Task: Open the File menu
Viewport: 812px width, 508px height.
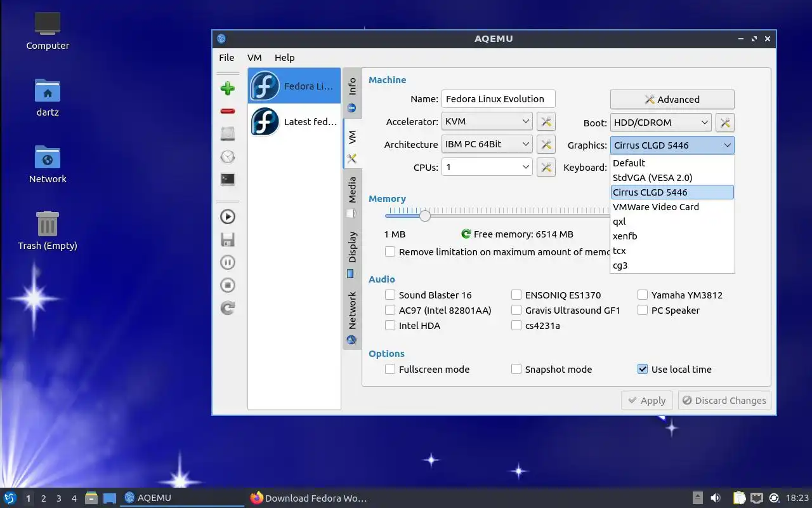Action: 226,58
